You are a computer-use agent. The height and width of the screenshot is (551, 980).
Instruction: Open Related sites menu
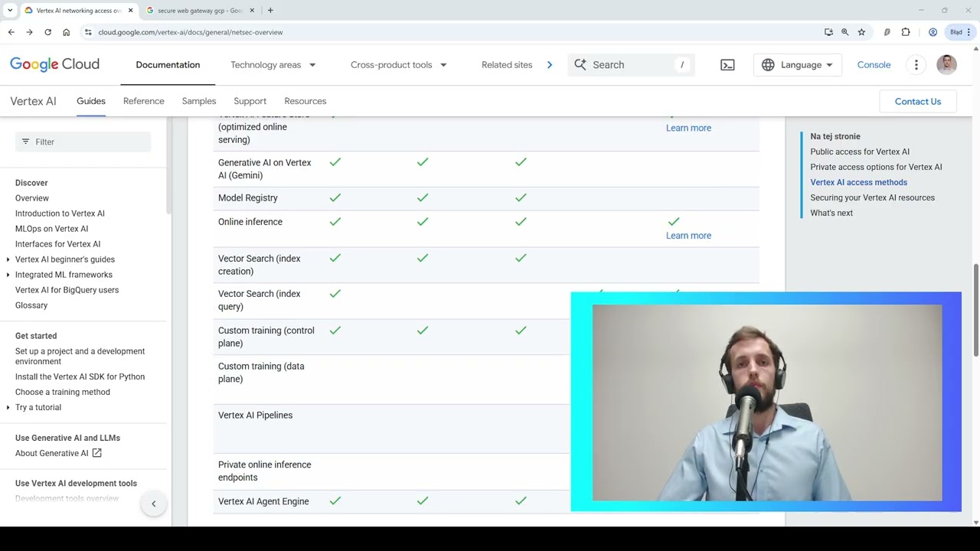507,65
